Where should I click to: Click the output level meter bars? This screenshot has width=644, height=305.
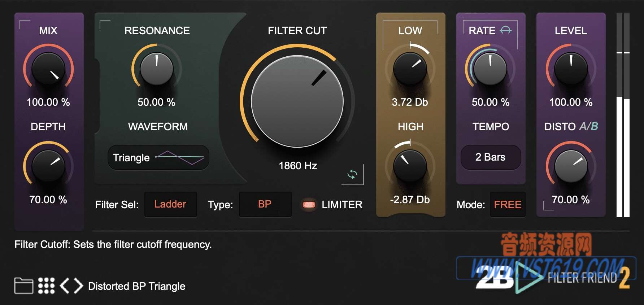pyautogui.click(x=623, y=115)
